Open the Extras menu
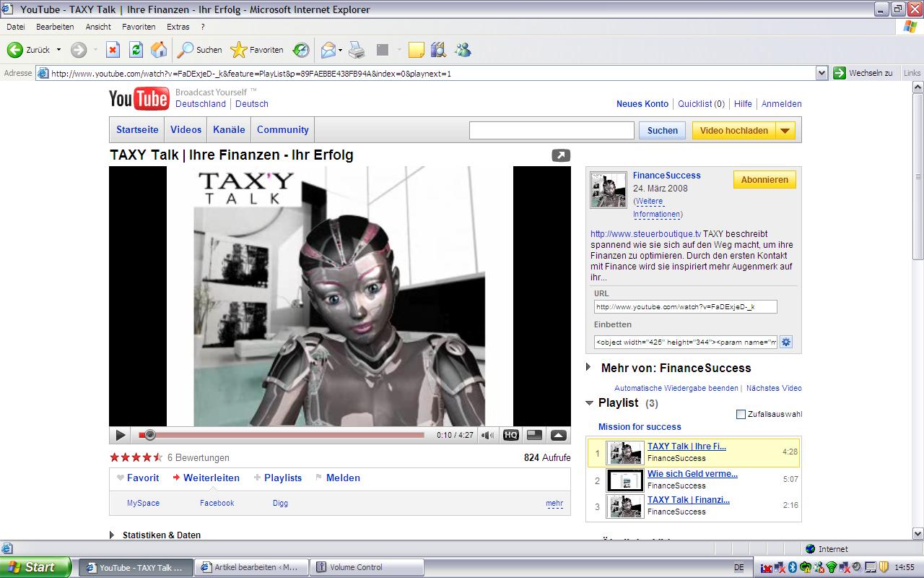The image size is (924, 578). [178, 27]
